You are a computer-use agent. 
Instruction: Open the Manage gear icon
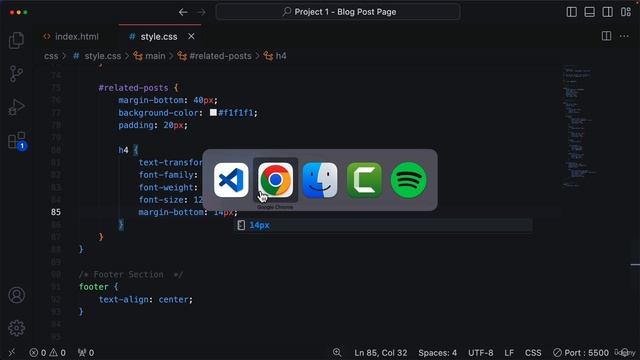(x=16, y=328)
